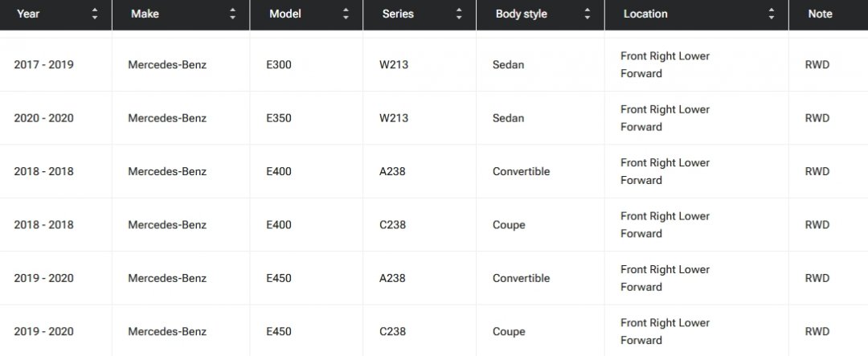Click the Series column sort arrows icon
Image resolution: width=868 pixels, height=356 pixels.
click(x=459, y=14)
